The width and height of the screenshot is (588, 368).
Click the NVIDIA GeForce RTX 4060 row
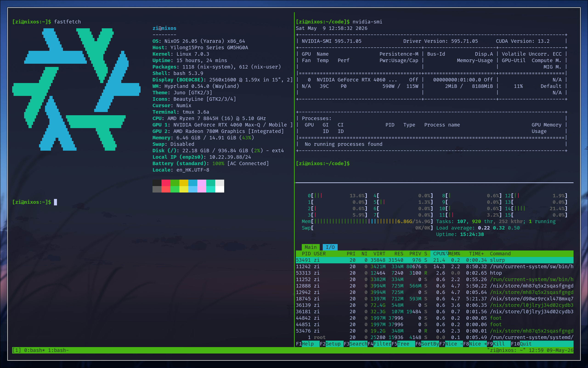[432, 80]
